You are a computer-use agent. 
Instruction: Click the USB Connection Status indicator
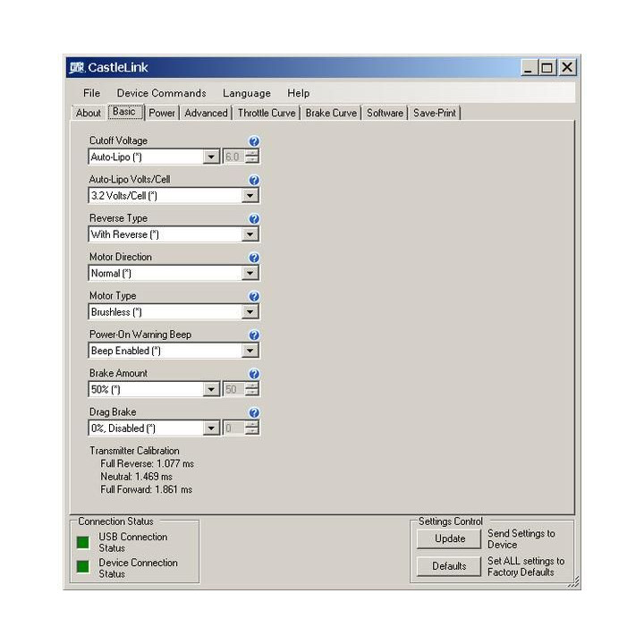coord(83,542)
